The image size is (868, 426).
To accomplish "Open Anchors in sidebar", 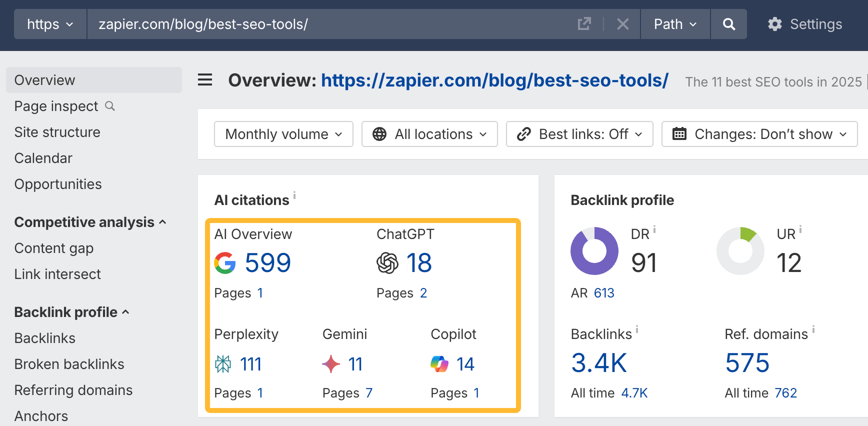I will (41, 416).
